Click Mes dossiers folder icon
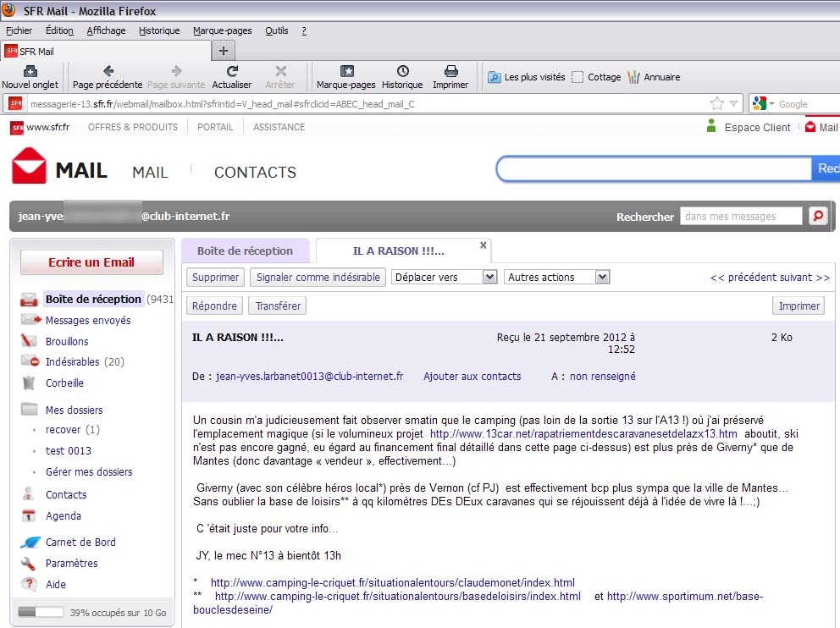 29,410
